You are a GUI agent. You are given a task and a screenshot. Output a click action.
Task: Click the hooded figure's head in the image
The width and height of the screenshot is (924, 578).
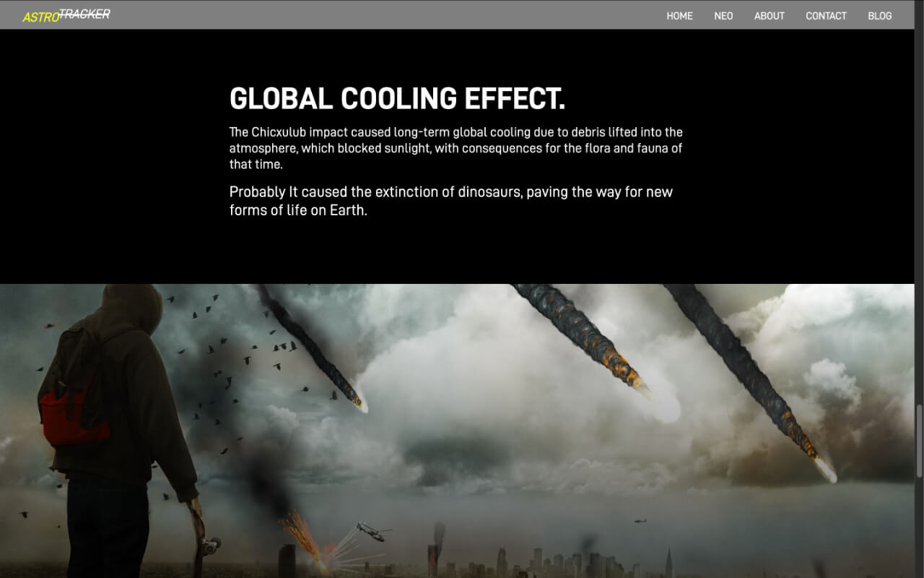click(x=132, y=306)
